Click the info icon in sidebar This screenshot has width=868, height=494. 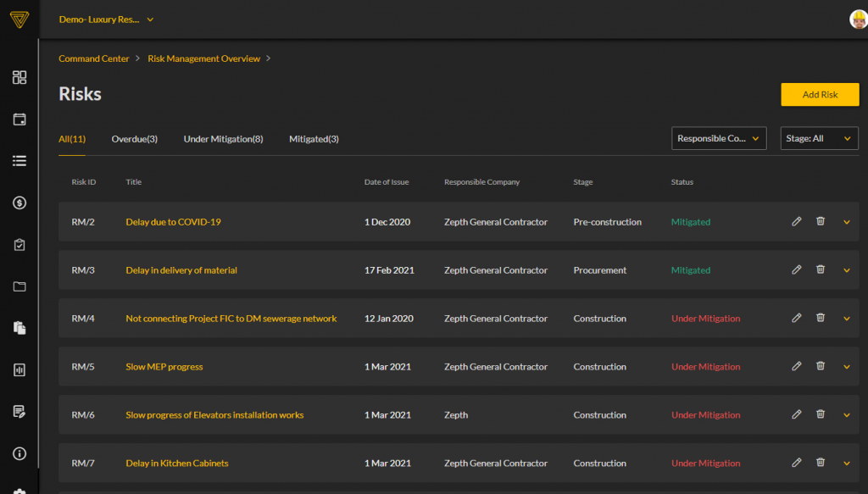19,453
